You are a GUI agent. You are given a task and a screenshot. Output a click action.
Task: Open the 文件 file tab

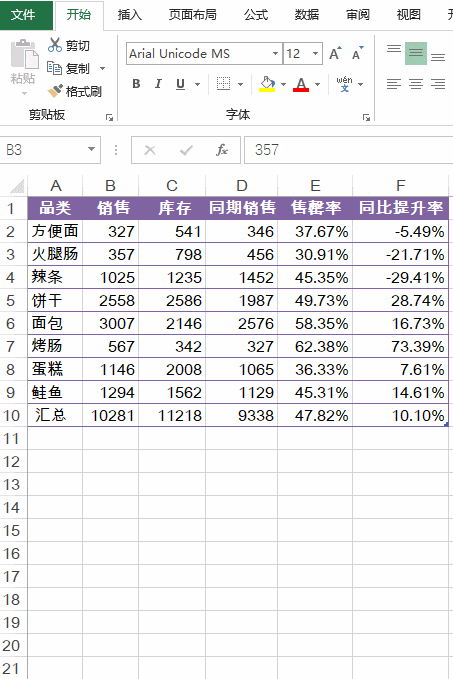tap(23, 15)
